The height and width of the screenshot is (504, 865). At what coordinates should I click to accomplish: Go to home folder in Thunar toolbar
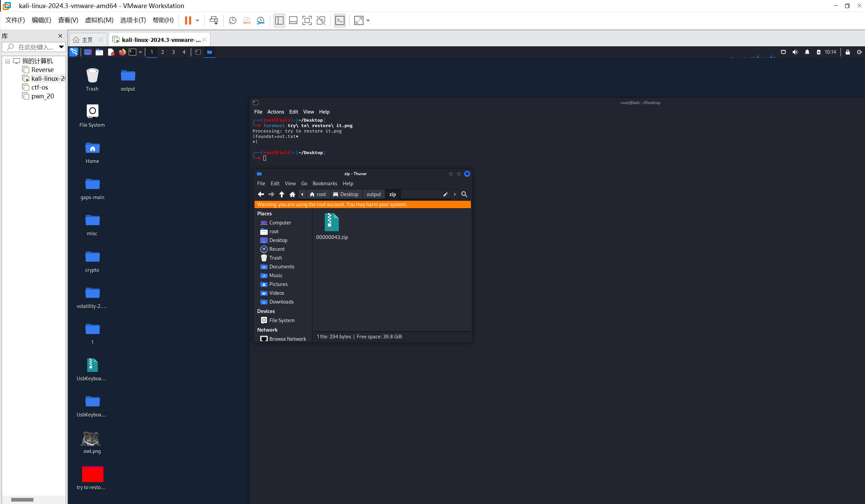click(x=292, y=194)
